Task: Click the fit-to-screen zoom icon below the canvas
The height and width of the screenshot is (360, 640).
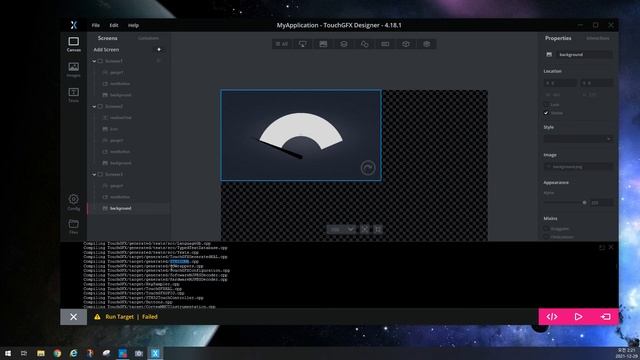Action: 365,229
